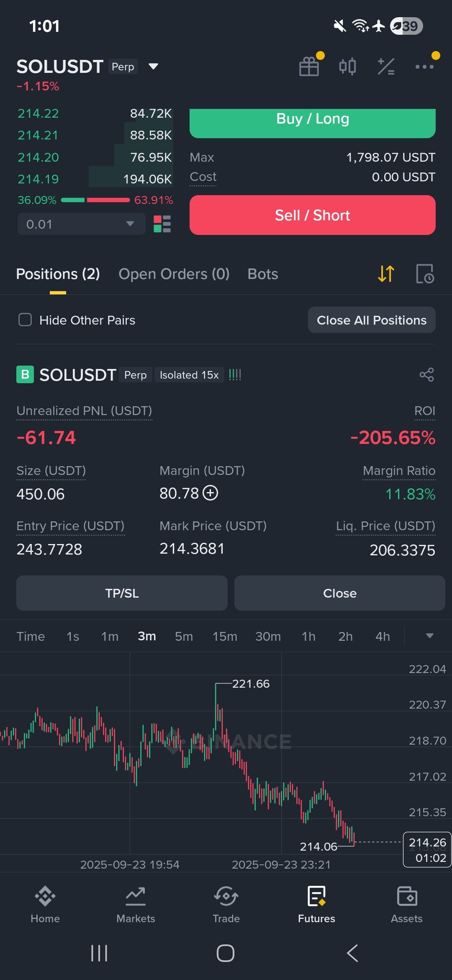Open the gift rewards icon

(x=309, y=66)
